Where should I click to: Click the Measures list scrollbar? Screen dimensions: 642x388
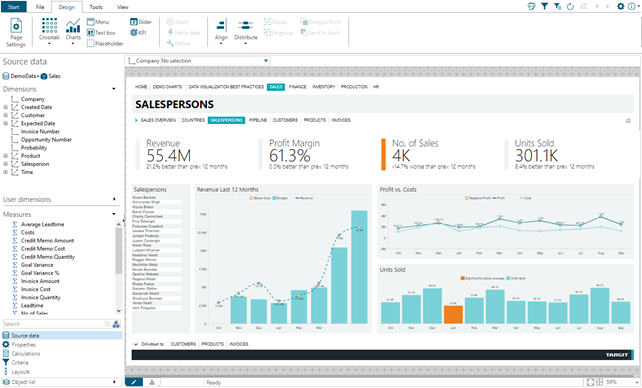coord(118,250)
